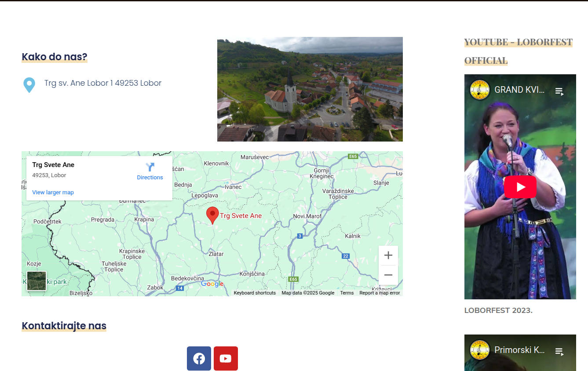588x371 pixels.
Task: Click the blue location pin beside address
Action: point(29,85)
